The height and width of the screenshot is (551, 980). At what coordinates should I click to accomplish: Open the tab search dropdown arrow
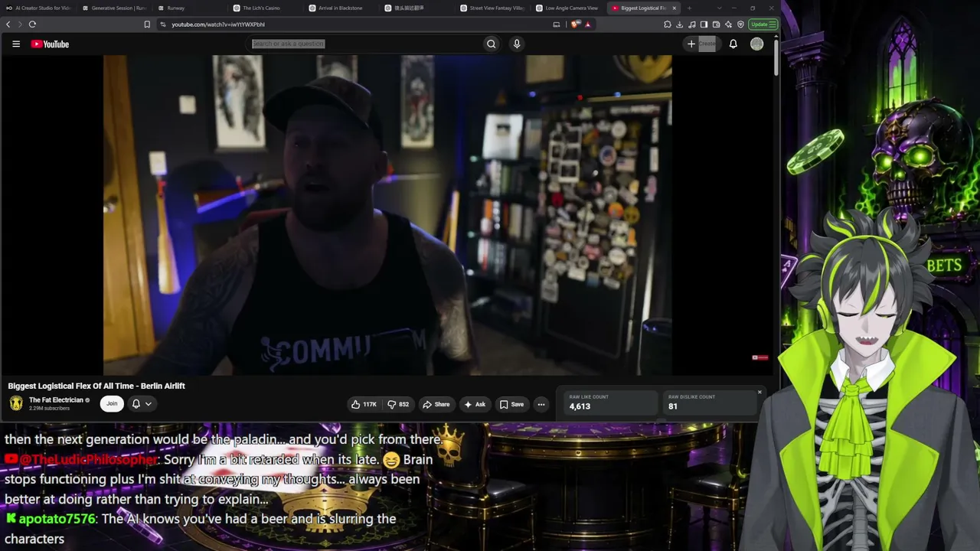click(x=719, y=8)
